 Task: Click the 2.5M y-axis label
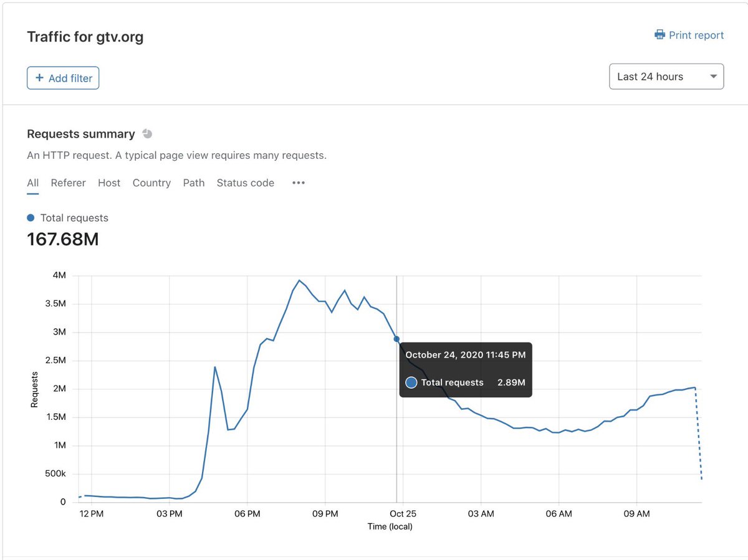click(55, 361)
